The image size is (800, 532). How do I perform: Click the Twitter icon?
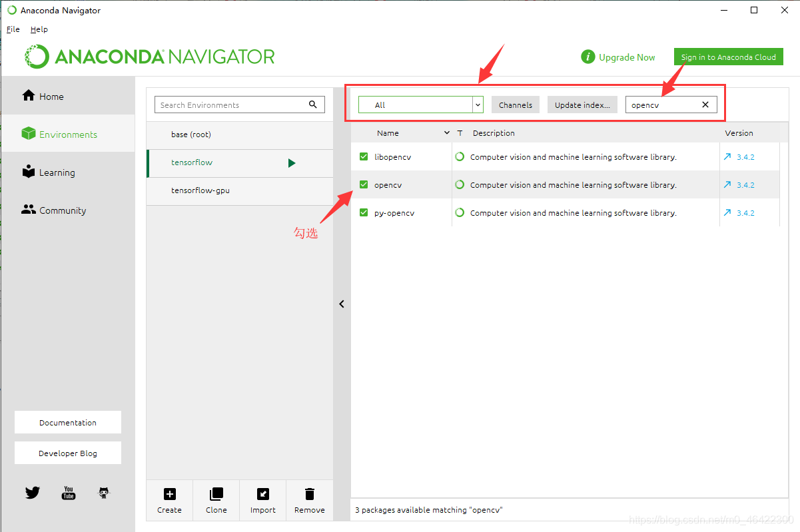33,493
